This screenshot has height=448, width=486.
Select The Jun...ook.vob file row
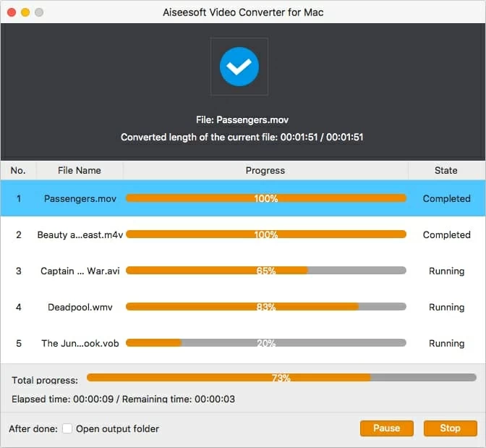click(80, 343)
